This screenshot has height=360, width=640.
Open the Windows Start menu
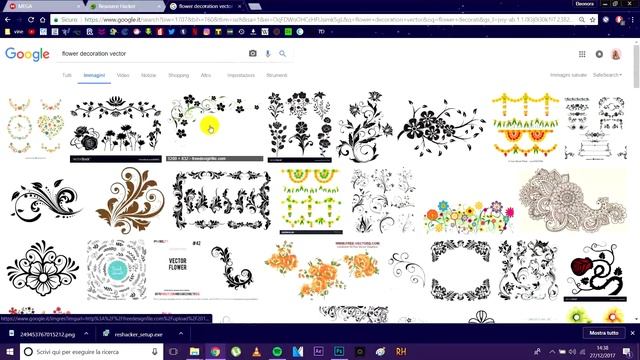click(x=9, y=351)
